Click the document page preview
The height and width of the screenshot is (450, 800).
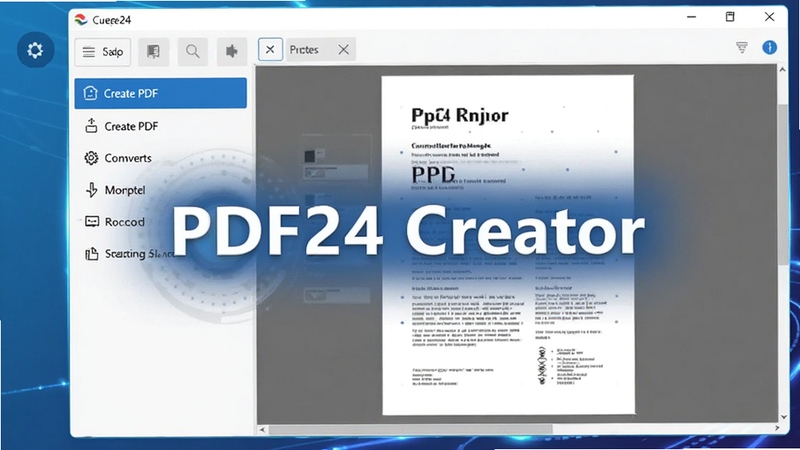508,245
